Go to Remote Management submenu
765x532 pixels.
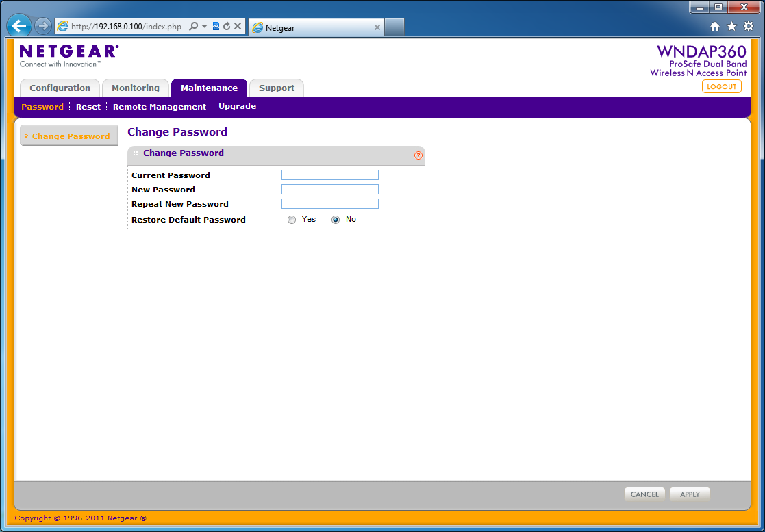click(x=160, y=107)
